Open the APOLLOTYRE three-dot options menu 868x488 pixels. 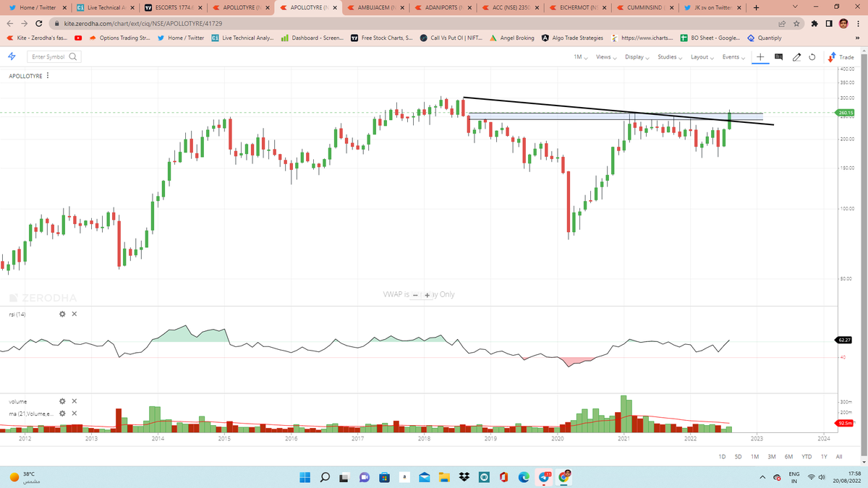pos(48,75)
